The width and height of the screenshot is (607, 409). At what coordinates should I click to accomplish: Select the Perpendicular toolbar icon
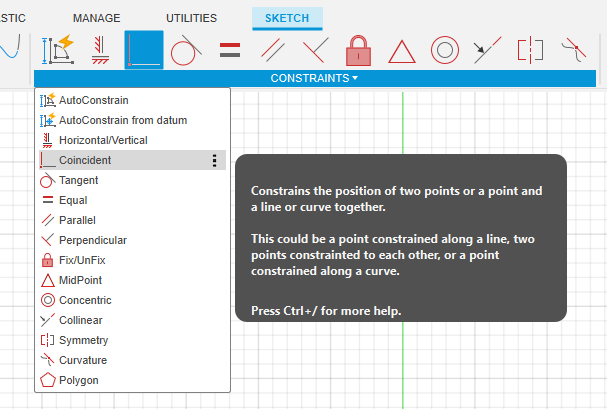pyautogui.click(x=315, y=49)
